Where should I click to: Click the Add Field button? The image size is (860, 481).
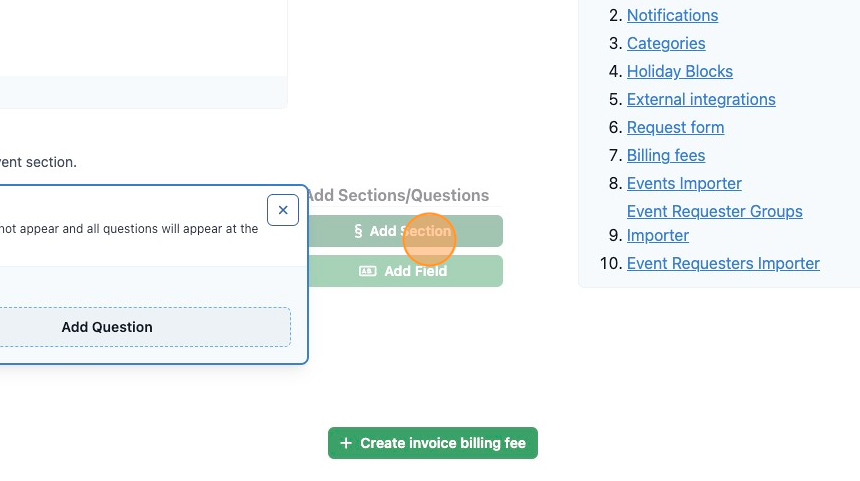click(405, 271)
